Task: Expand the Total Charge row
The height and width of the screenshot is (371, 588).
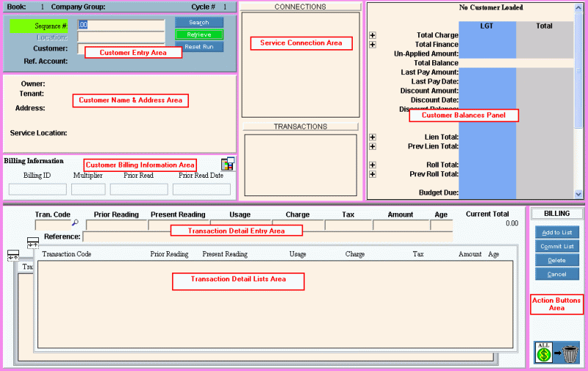Action: point(373,35)
